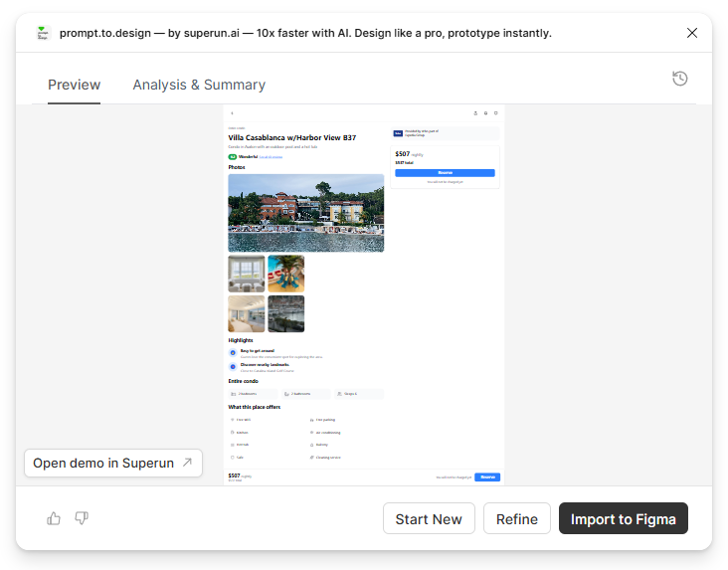Click the Air conditioning amenity entry

pyautogui.click(x=325, y=433)
